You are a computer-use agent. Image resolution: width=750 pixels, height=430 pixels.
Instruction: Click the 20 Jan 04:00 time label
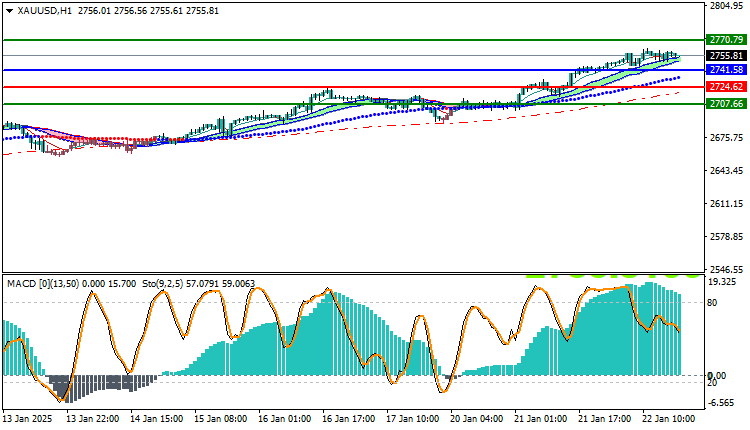tap(477, 419)
